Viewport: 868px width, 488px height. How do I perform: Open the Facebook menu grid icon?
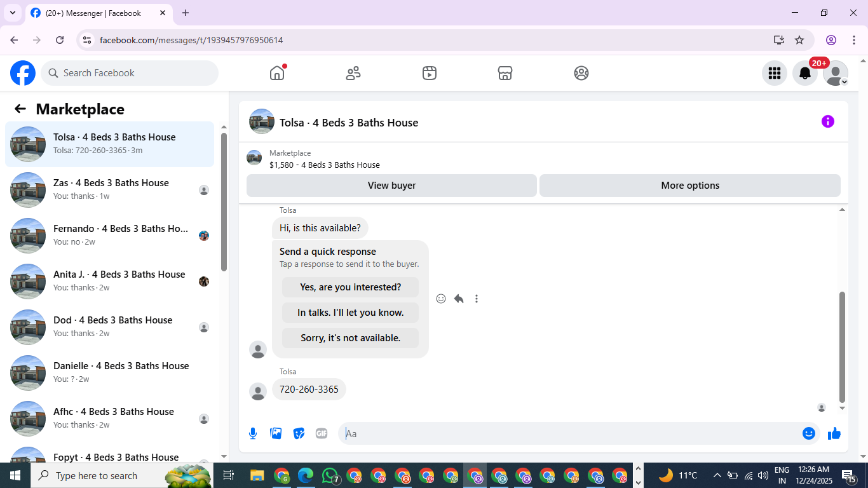775,73
